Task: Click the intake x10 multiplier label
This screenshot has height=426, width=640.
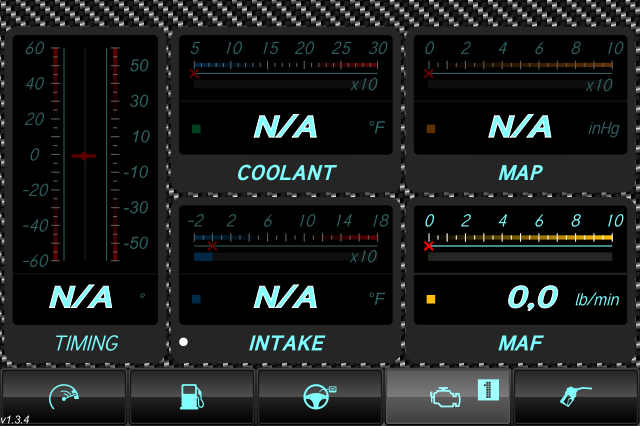Action: (364, 257)
